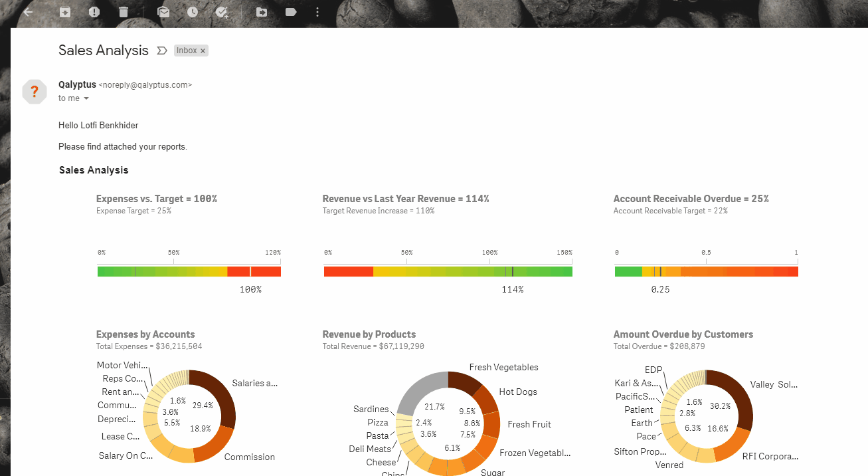Click the Hot Dogs product label

coord(518,392)
